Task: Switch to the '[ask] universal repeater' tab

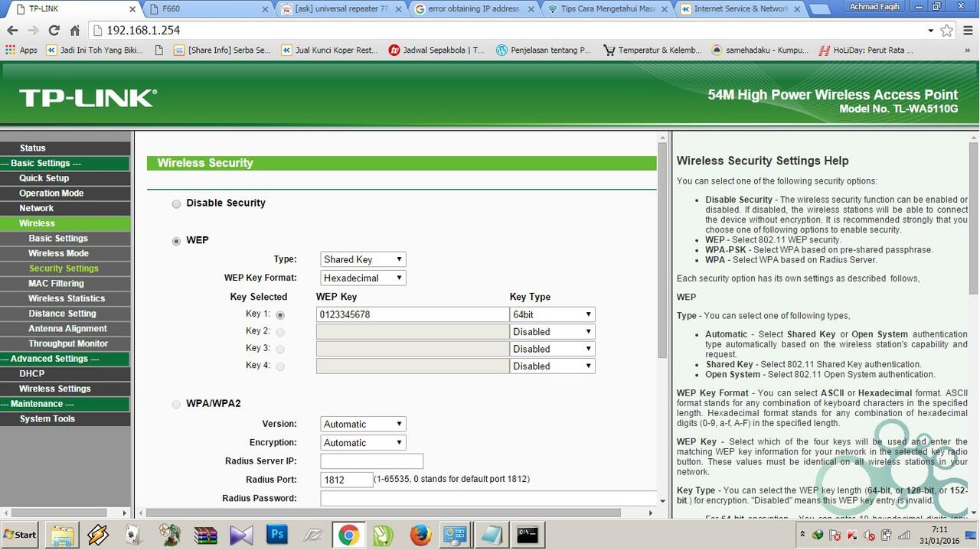Action: coord(341,9)
